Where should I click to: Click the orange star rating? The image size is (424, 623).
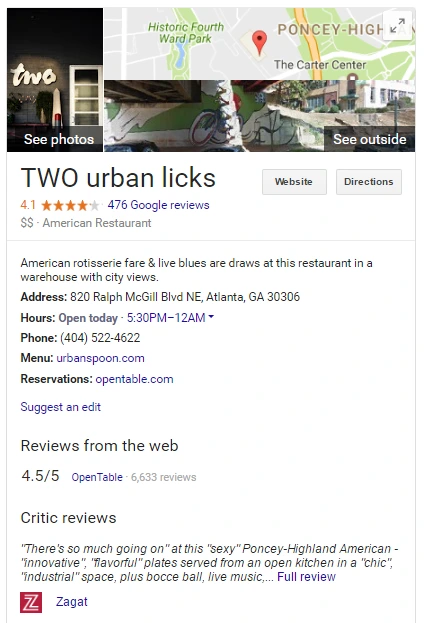70,205
